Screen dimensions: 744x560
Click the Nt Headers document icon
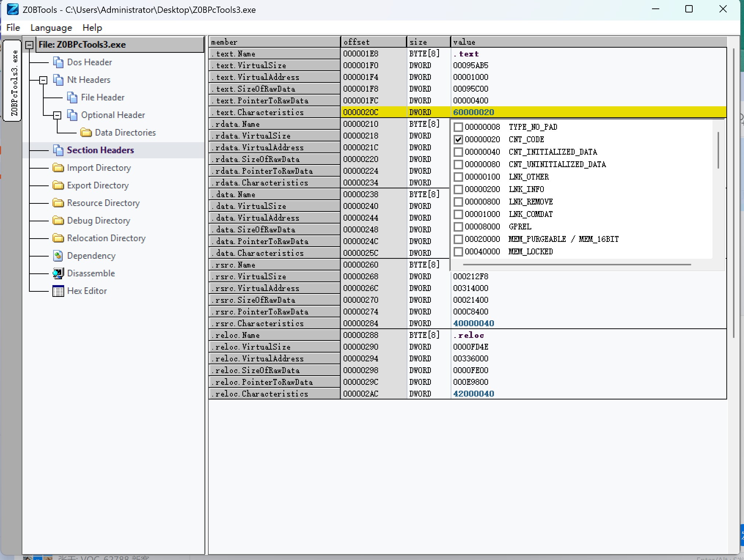tap(58, 80)
